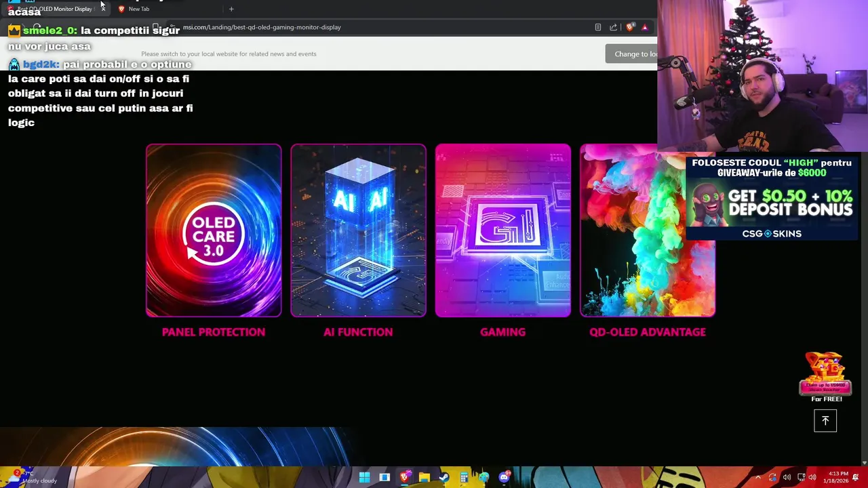Open Steam from the taskbar
This screenshot has height=488, width=868.
(443, 477)
